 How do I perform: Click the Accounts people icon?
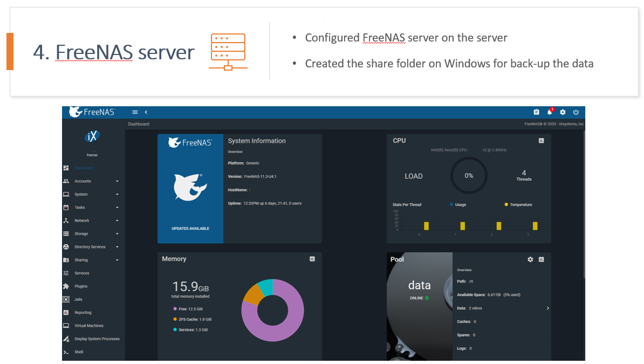click(66, 181)
